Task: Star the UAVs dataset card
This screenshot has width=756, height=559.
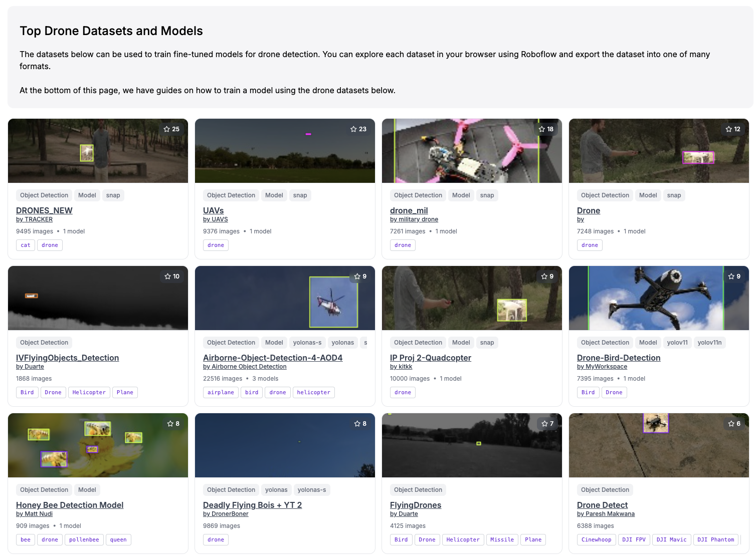Action: (353, 129)
